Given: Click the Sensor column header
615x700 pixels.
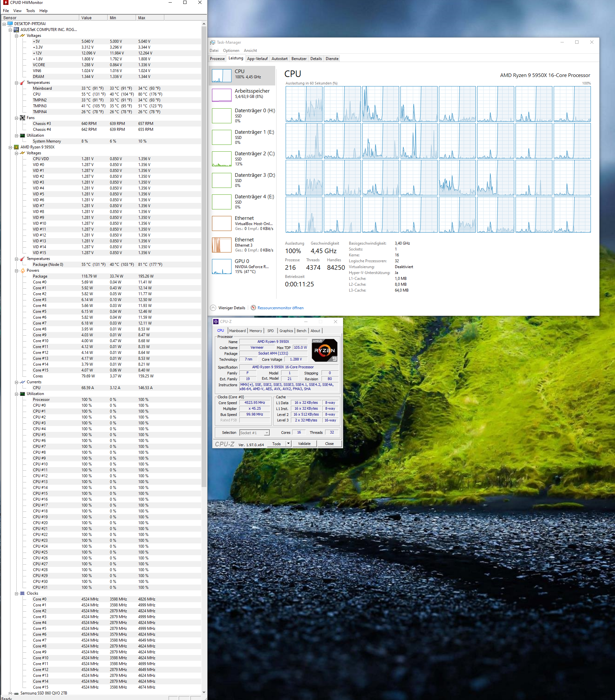Looking at the screenshot, I should [40, 18].
